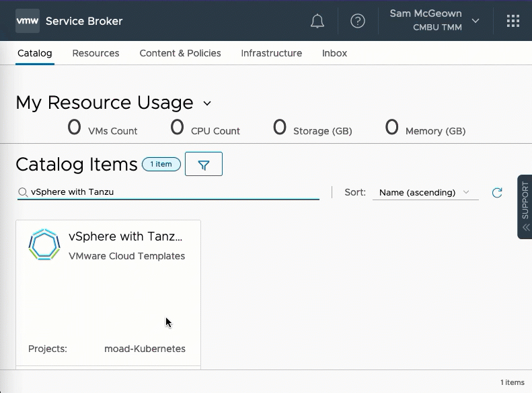Click the VMware vmw logo

[x=28, y=21]
